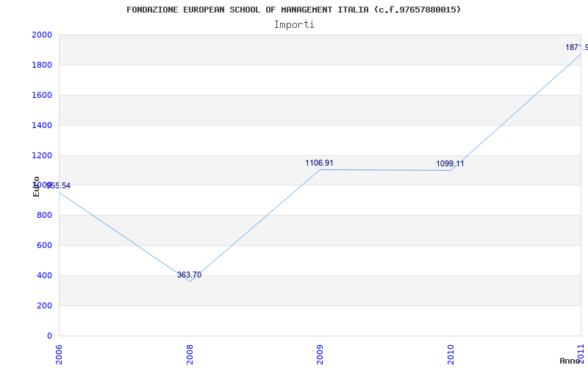Click the 2011 x-axis year label

pyautogui.click(x=581, y=352)
